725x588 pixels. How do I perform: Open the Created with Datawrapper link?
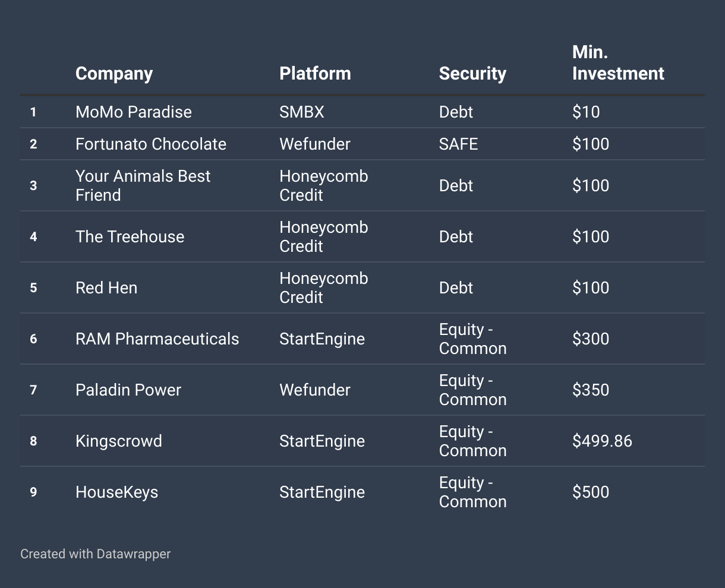(95, 554)
